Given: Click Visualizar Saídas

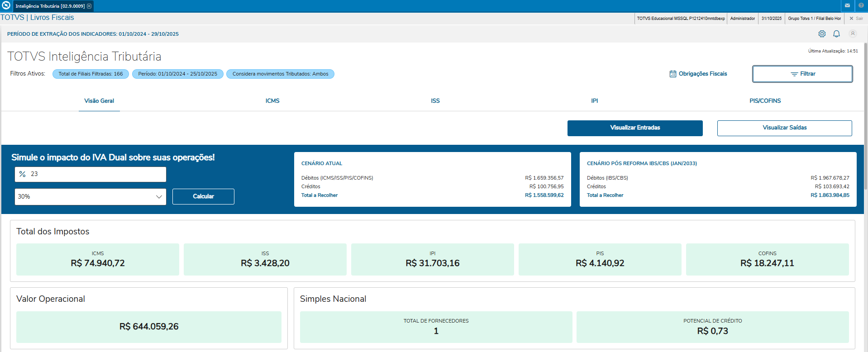Looking at the screenshot, I should (785, 128).
